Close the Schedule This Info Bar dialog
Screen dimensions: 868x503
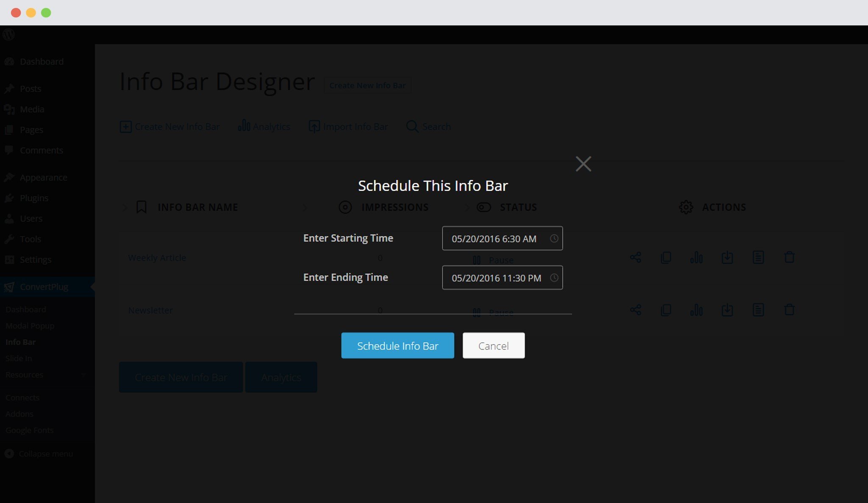[583, 164]
